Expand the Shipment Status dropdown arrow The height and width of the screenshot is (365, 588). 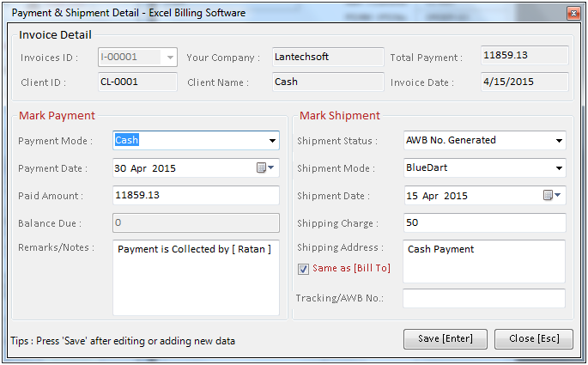tap(559, 141)
